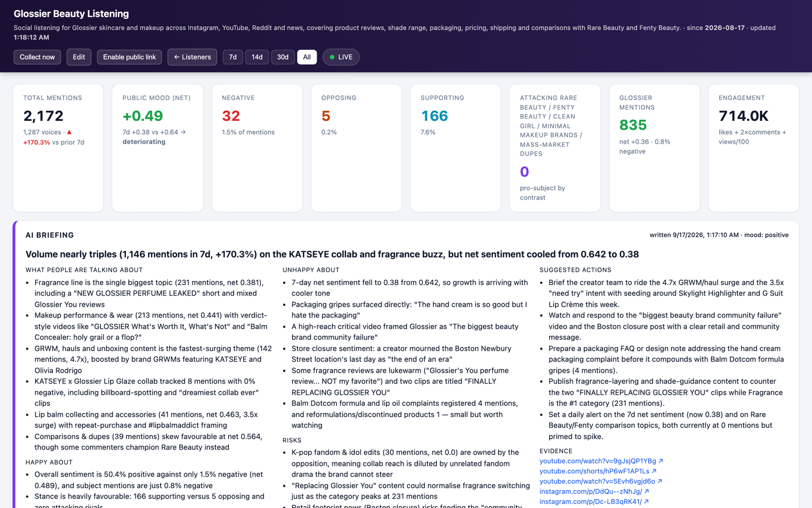Image resolution: width=812 pixels, height=508 pixels.
Task: Click the UNHAPPY ABOUT heading
Action: (x=311, y=270)
